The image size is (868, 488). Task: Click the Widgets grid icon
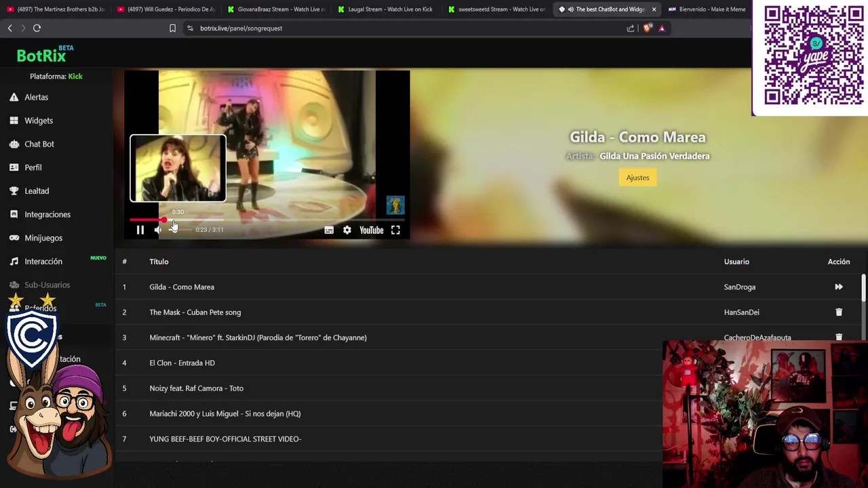[x=14, y=121]
